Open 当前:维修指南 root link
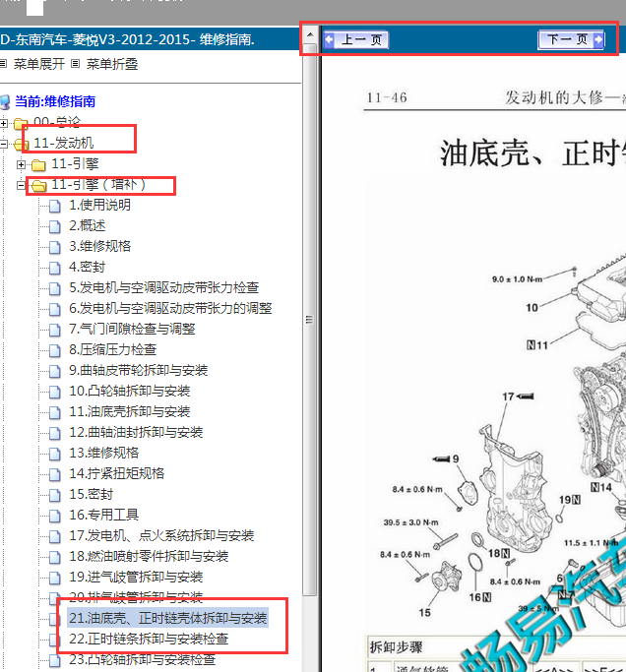626x672 pixels. (x=55, y=101)
